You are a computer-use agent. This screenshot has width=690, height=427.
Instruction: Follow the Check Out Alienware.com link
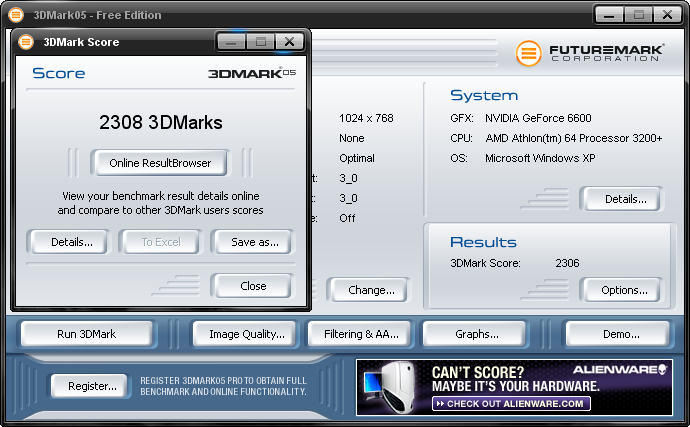point(511,404)
